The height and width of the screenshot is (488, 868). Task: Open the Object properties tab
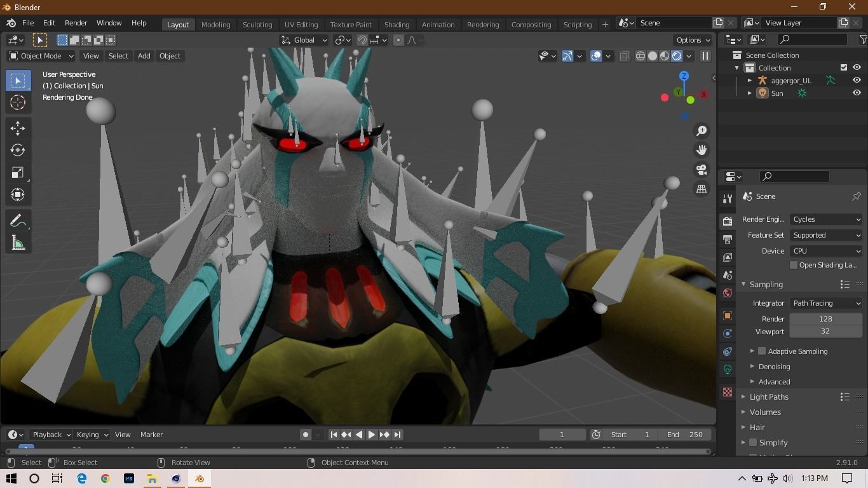point(728,316)
